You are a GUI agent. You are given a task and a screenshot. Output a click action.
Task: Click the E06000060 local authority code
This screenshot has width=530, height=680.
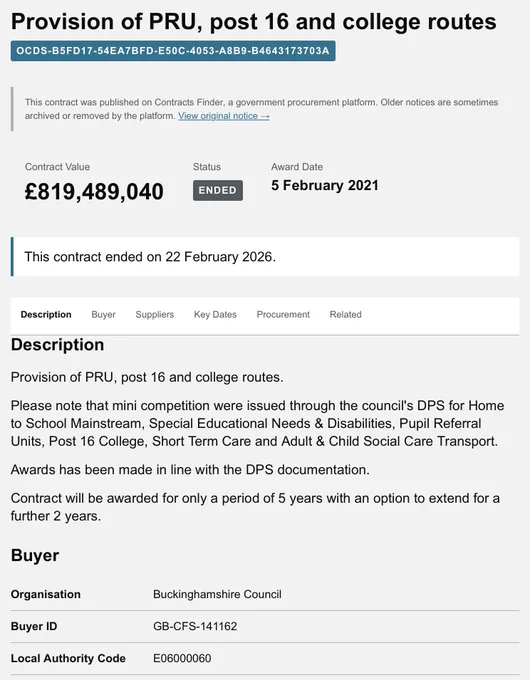[x=182, y=658]
